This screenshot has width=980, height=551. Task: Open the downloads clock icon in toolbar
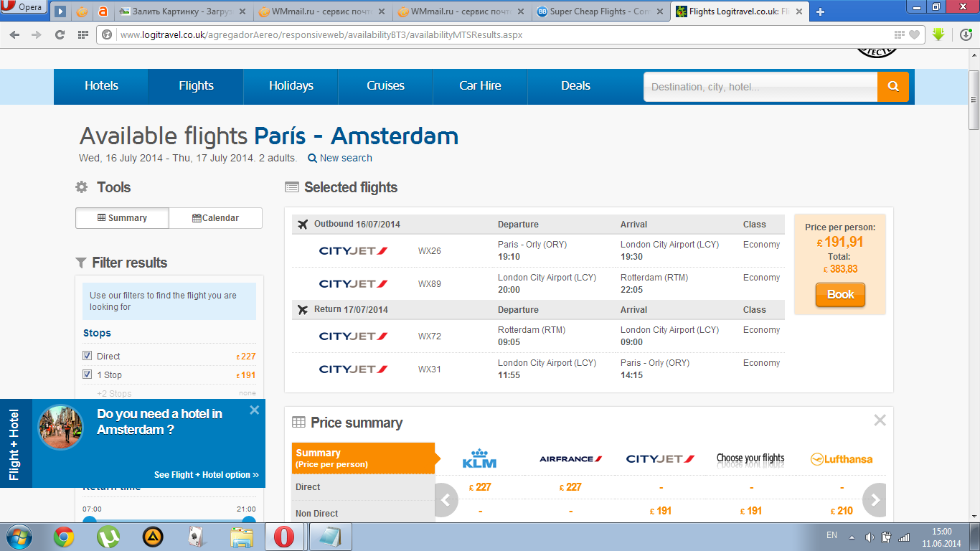click(966, 34)
